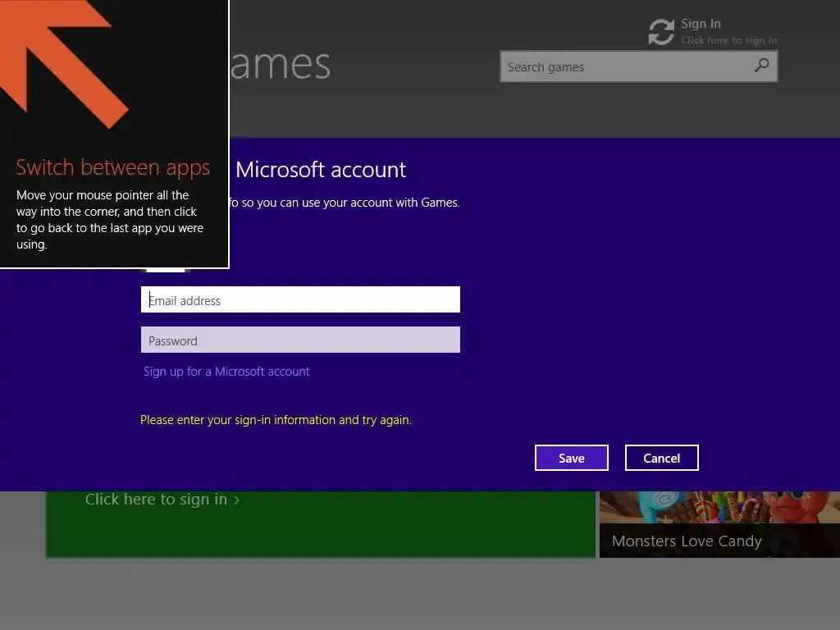The image size is (840, 630).
Task: Click 'Please enter your sign-in information' message
Action: [276, 420]
